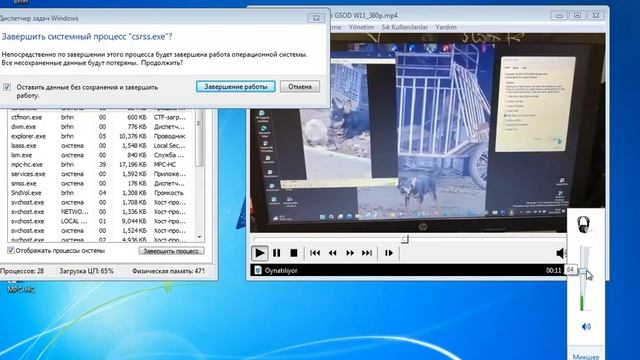Click the headphones device icon in the volume popup
Image resolution: width=640 pixels, height=360 pixels.
584,225
